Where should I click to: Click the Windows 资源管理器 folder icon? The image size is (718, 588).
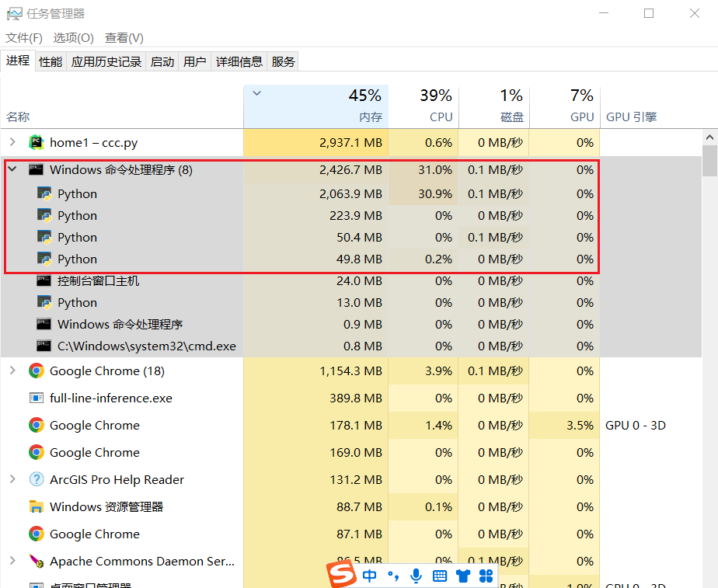coord(37,506)
